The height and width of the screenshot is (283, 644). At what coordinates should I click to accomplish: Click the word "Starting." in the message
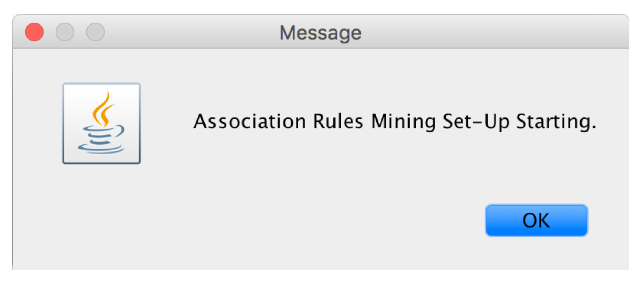point(556,121)
